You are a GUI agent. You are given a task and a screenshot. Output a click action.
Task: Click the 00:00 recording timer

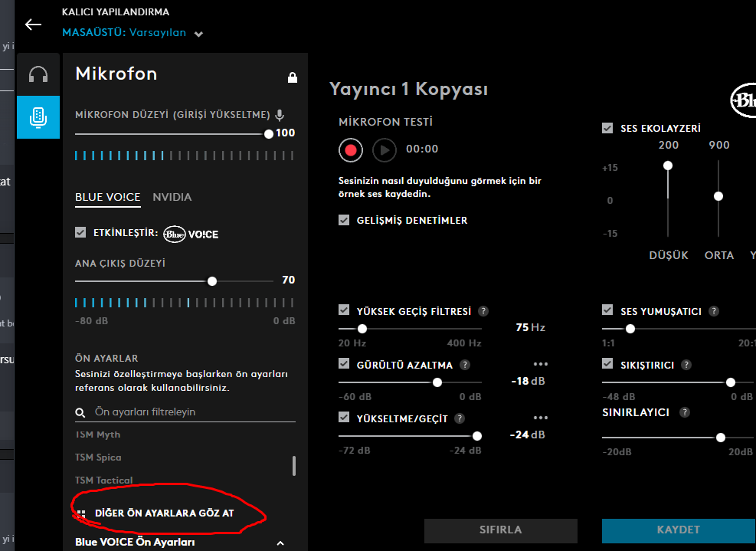click(x=422, y=149)
